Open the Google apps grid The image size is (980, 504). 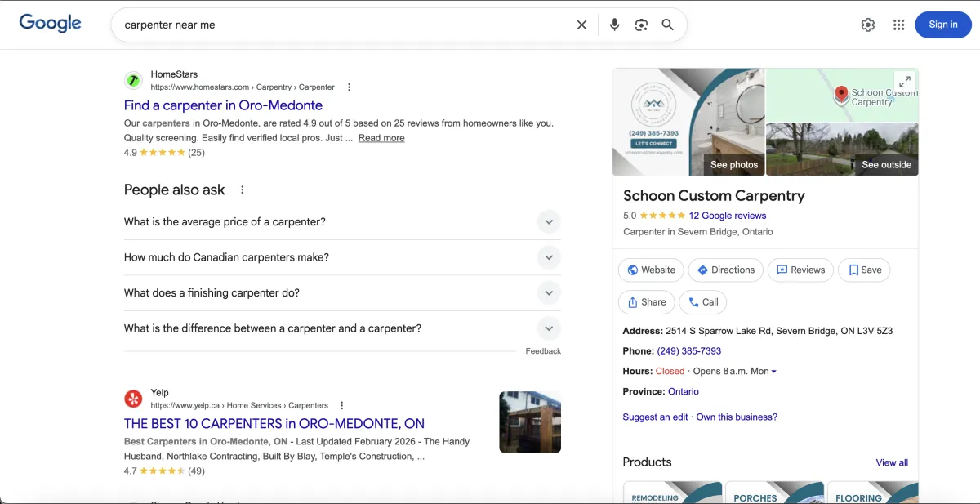pyautogui.click(x=899, y=25)
